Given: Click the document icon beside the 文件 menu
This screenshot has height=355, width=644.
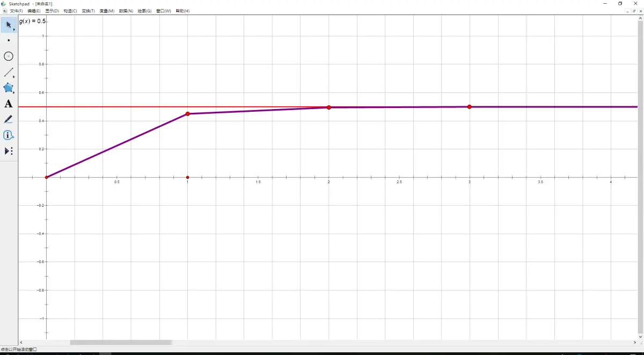Looking at the screenshot, I should [x=4, y=11].
